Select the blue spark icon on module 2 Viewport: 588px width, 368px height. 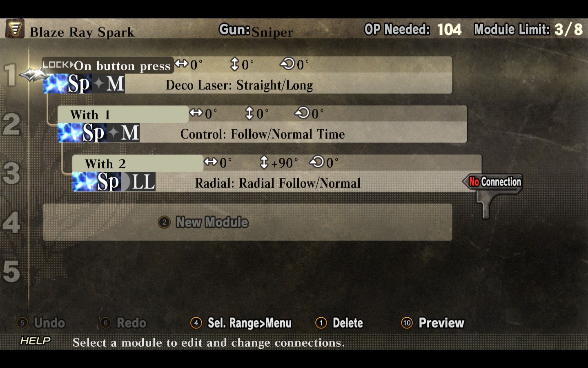(70, 133)
